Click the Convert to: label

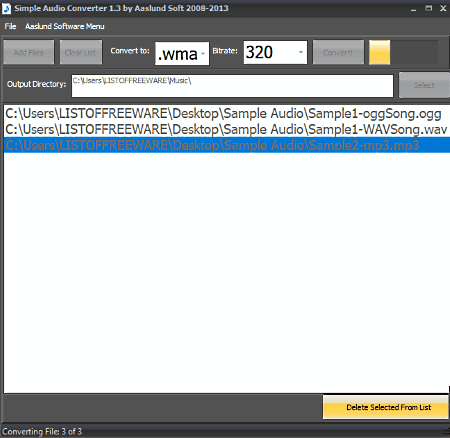coord(130,51)
